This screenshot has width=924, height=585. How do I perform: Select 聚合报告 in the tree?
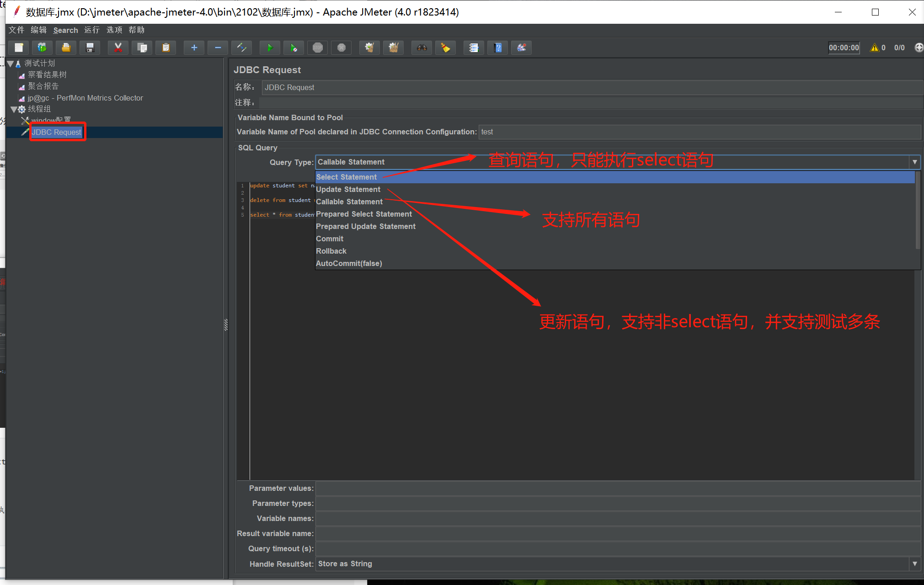click(43, 86)
